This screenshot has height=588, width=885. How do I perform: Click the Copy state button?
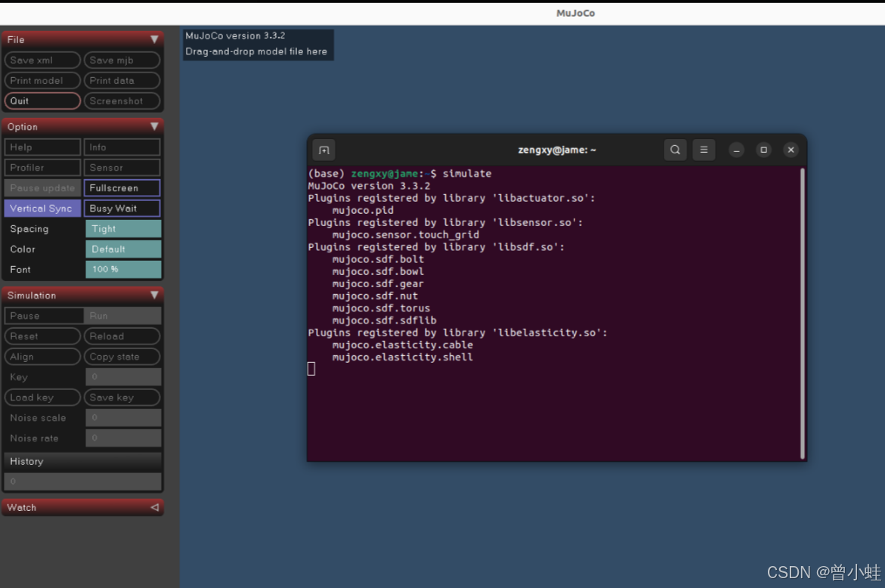click(122, 357)
